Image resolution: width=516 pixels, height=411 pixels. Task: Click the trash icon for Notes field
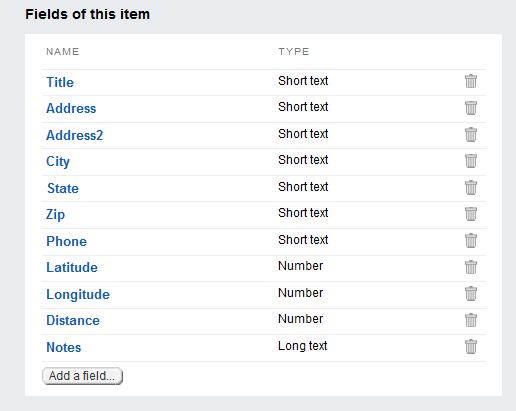(471, 346)
